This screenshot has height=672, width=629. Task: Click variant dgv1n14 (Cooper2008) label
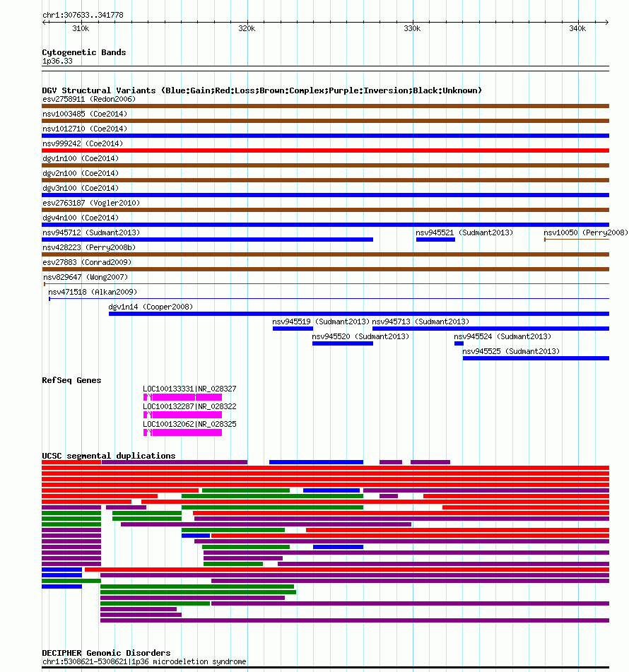pos(151,307)
